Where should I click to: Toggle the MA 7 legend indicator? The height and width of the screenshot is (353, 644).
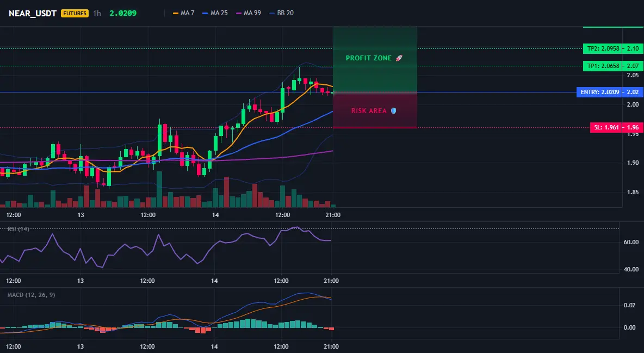[184, 13]
